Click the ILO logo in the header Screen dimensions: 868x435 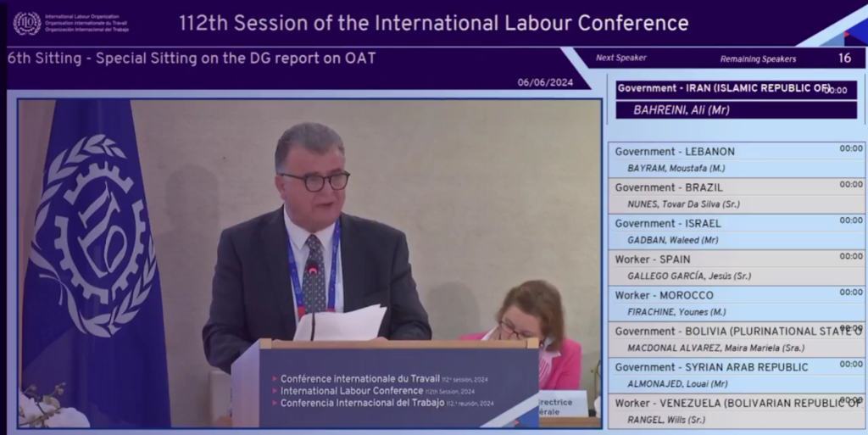click(27, 23)
